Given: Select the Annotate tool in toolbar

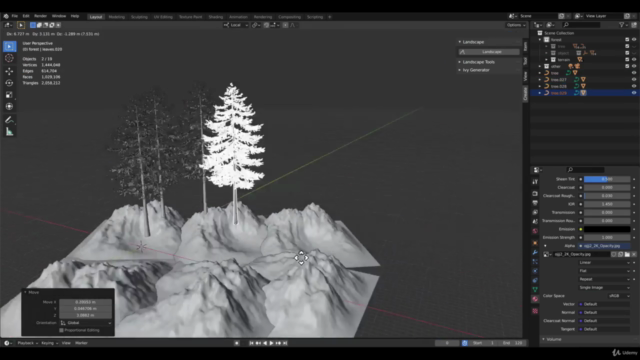Looking at the screenshot, I should tap(9, 120).
